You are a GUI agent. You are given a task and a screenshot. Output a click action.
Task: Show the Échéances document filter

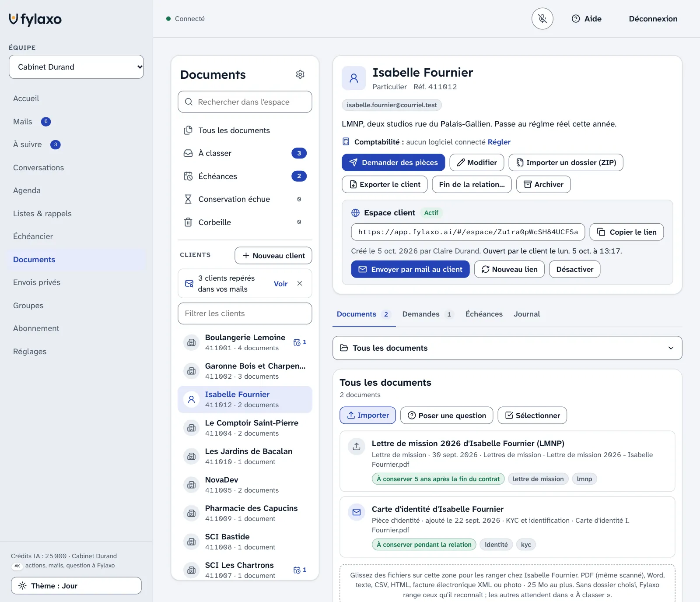tap(245, 176)
